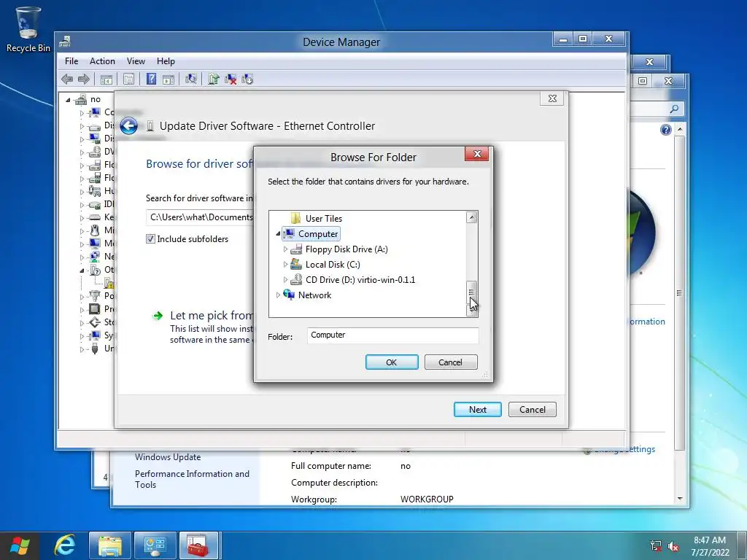747x560 pixels.
Task: Open the Help menu in Device Manager
Action: click(x=166, y=61)
